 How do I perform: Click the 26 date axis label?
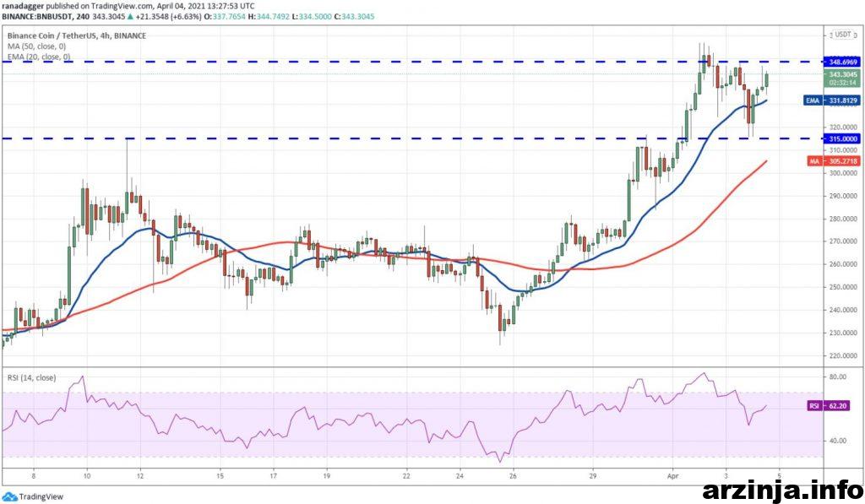click(x=513, y=475)
